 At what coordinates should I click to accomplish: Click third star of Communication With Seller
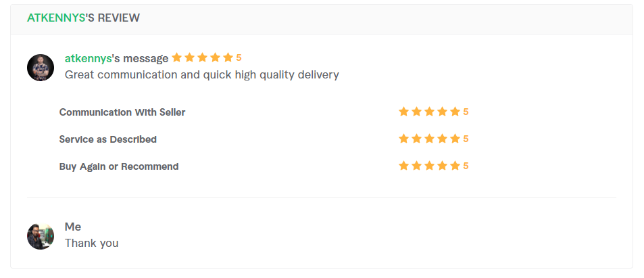[429, 112]
